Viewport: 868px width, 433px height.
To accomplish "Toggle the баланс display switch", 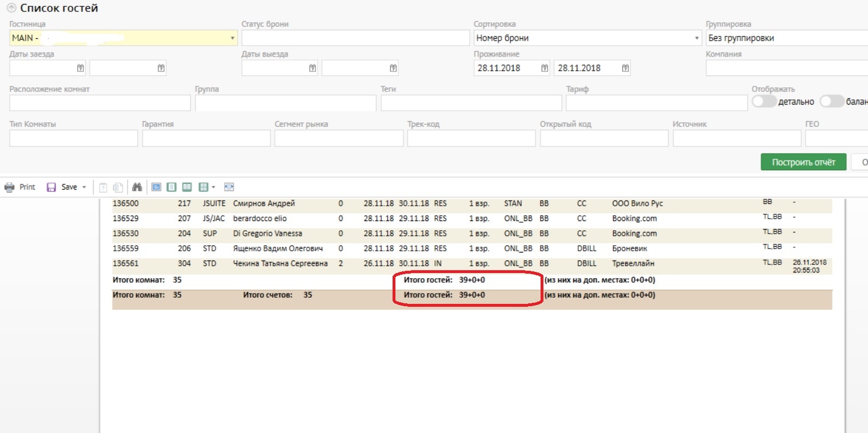I will tap(832, 101).
